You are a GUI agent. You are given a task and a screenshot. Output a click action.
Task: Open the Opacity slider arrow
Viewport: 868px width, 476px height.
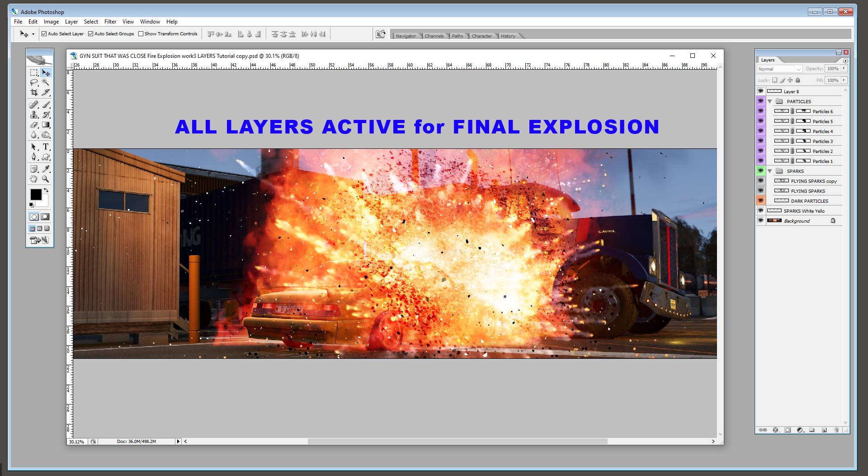coord(844,69)
